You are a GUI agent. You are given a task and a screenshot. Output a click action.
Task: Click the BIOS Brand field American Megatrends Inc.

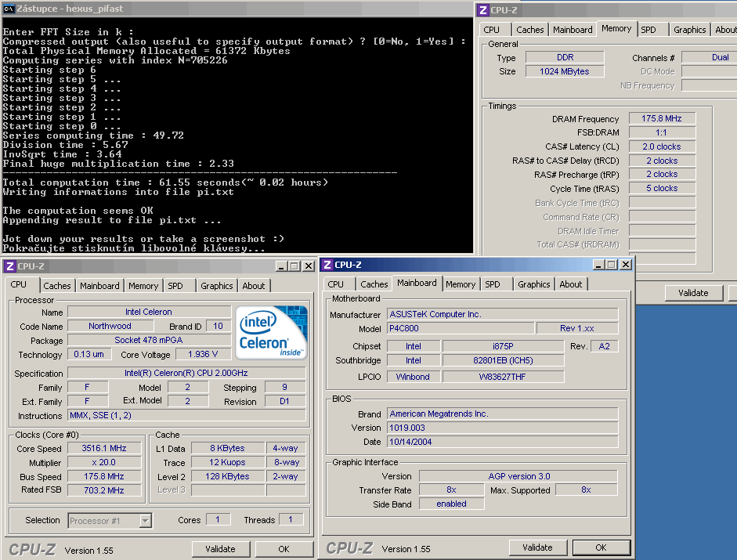(503, 414)
